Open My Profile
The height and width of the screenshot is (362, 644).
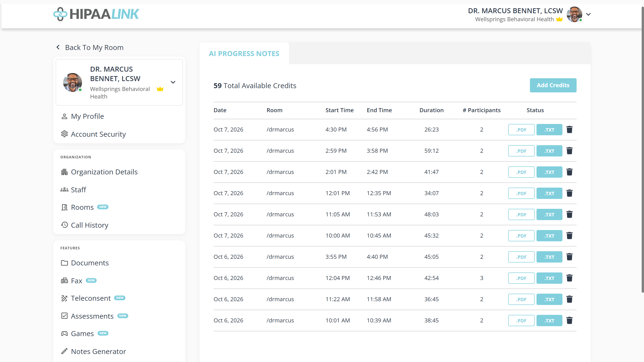tap(83, 116)
